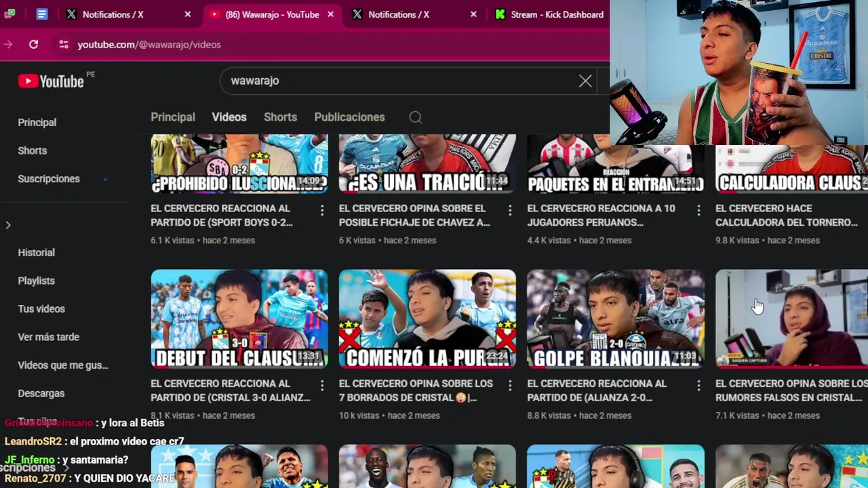This screenshot has width=868, height=488.
Task: Go to Principal in the sidebar
Action: click(x=37, y=123)
